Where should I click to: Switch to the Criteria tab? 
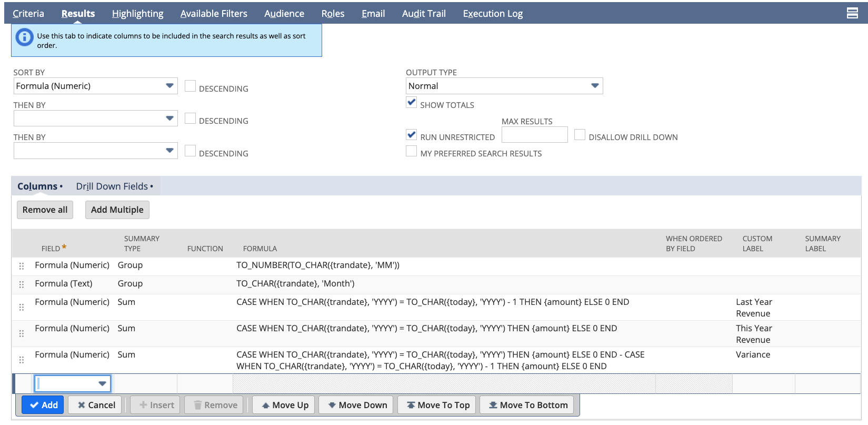tap(28, 14)
